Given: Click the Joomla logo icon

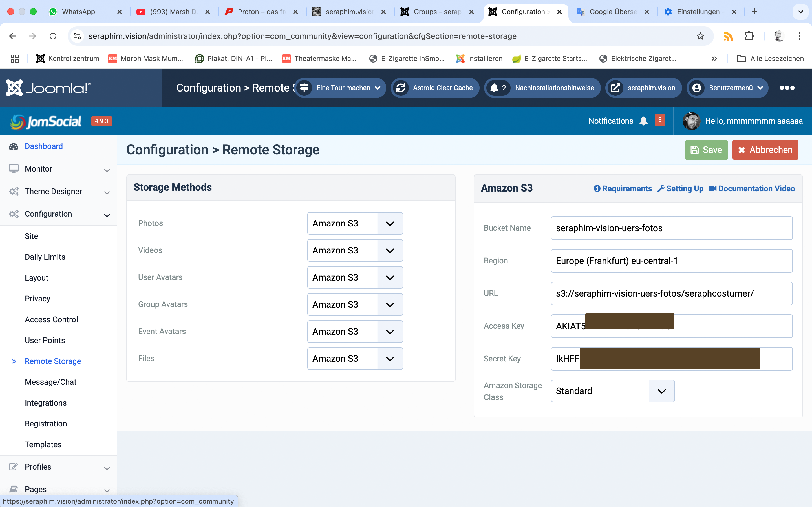Looking at the screenshot, I should (x=14, y=88).
